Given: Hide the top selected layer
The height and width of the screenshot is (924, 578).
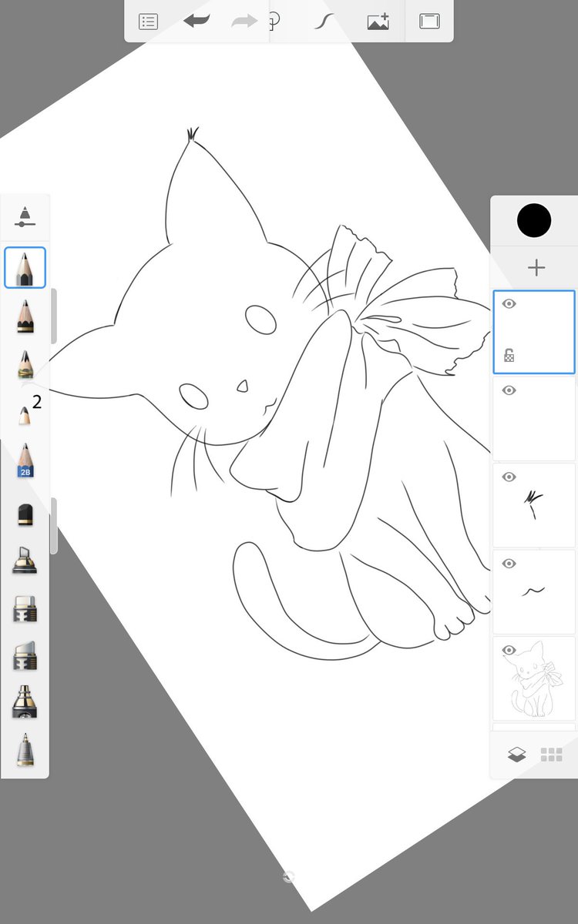Looking at the screenshot, I should [x=509, y=304].
